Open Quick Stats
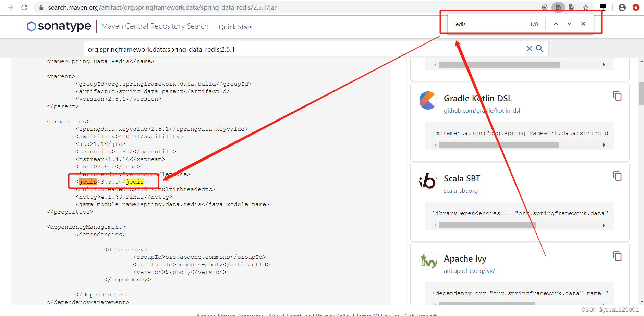This screenshot has height=316, width=644. [x=235, y=27]
